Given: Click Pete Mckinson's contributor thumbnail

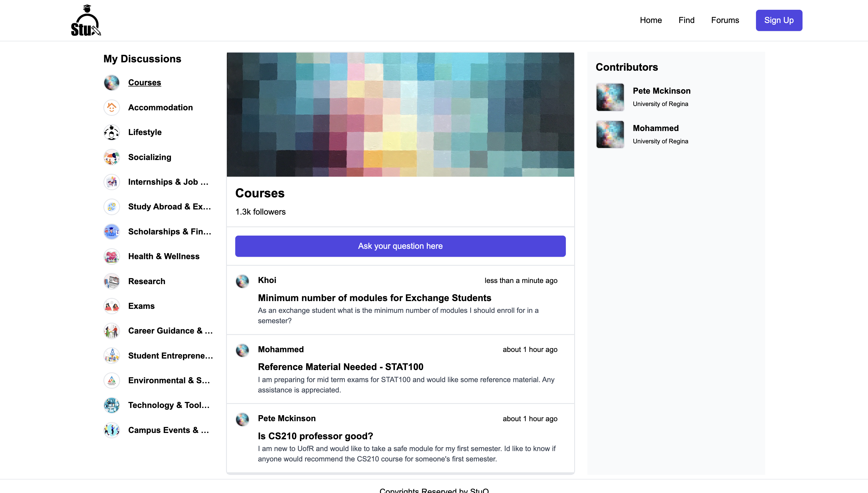Looking at the screenshot, I should [x=610, y=97].
